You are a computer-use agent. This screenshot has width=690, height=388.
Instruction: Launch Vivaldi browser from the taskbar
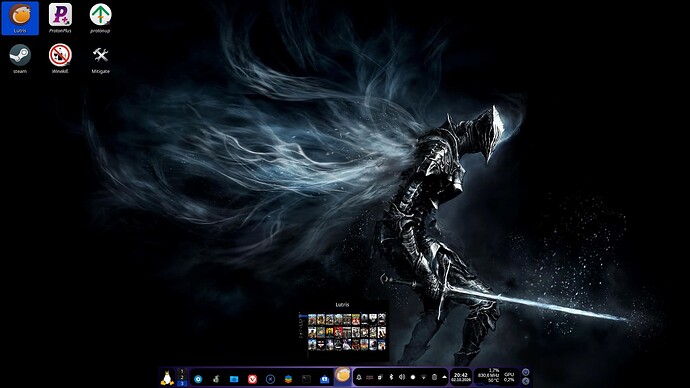point(252,379)
